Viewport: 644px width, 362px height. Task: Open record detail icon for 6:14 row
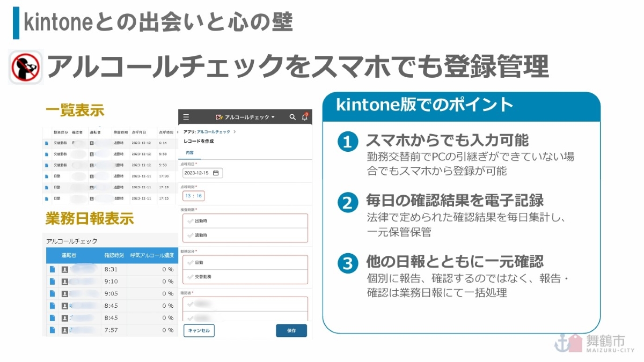point(46,143)
